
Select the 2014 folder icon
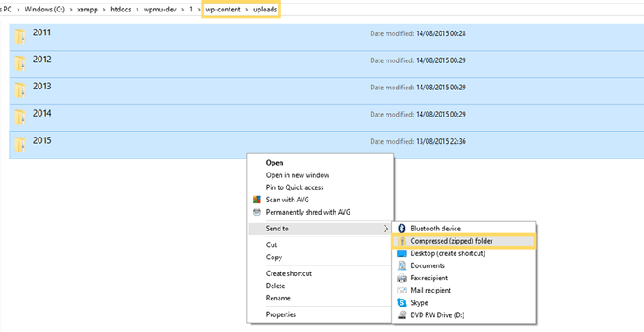point(20,117)
